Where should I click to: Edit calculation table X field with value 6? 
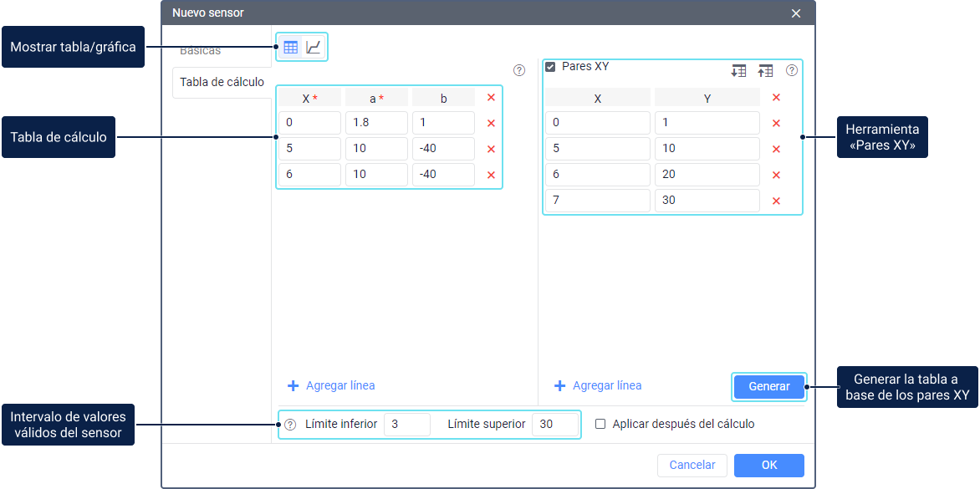click(310, 175)
